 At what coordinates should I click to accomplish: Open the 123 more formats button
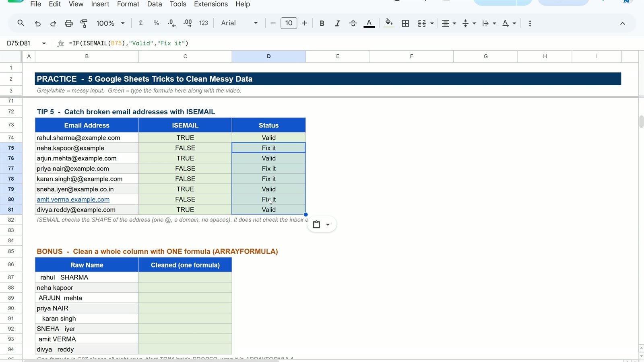[x=204, y=23]
